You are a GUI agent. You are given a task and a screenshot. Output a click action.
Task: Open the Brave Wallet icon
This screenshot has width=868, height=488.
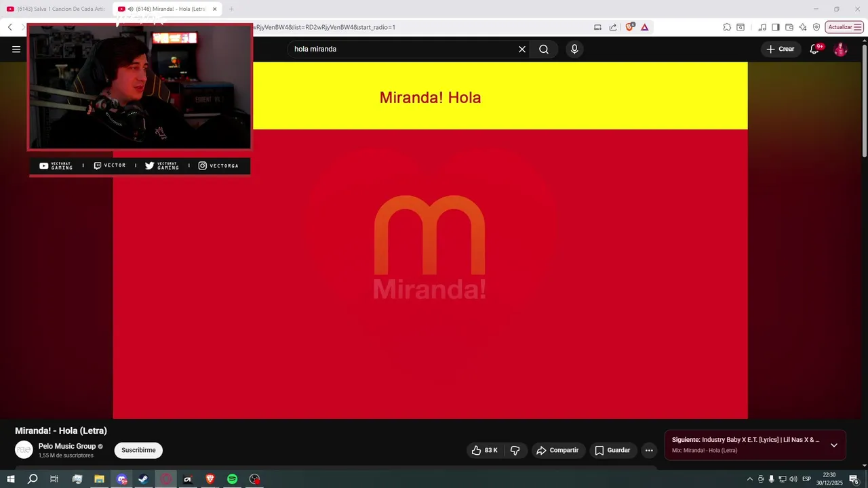point(789,27)
